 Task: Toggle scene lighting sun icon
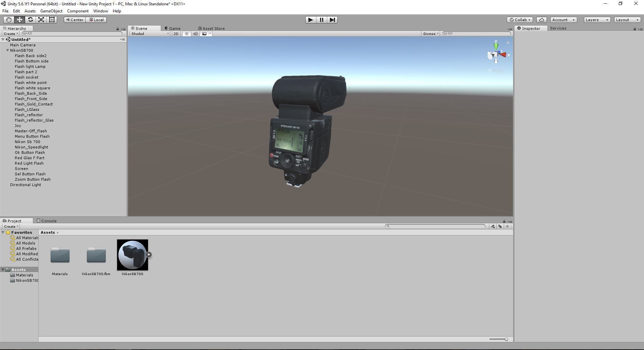click(187, 34)
